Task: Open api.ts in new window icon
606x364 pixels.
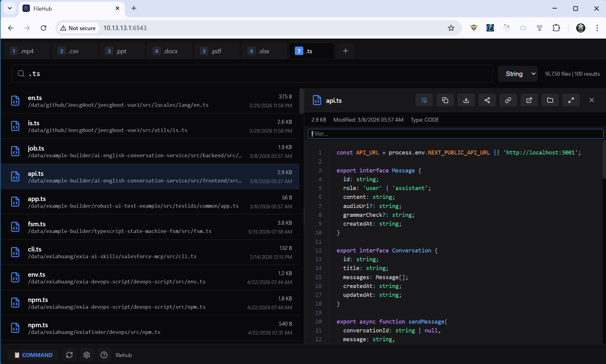Action: click(529, 100)
